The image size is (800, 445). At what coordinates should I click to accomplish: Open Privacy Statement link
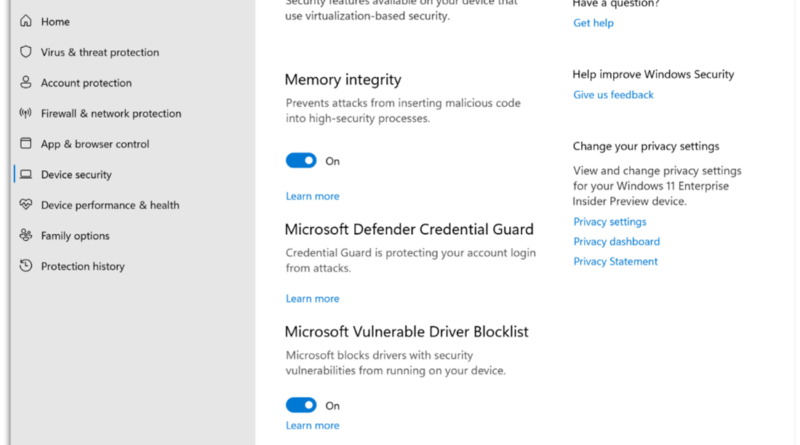point(616,261)
